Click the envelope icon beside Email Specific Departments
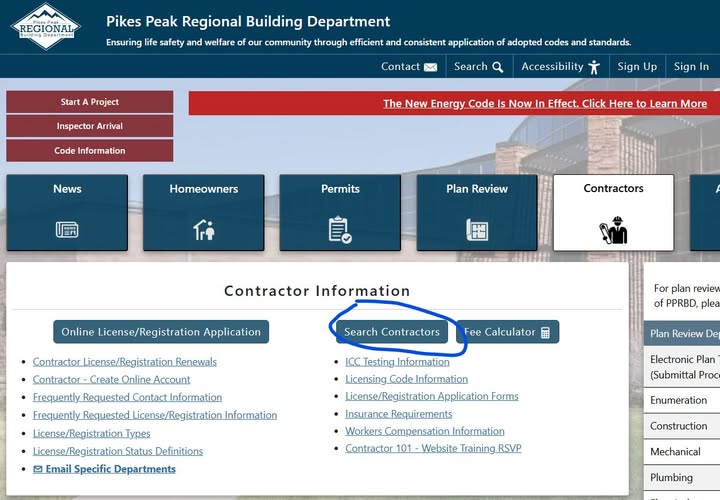Image resolution: width=720 pixels, height=500 pixels. pos(38,469)
